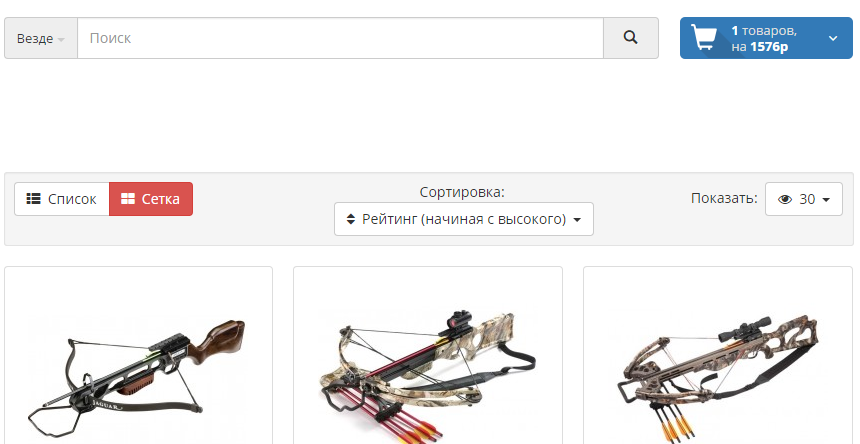
Task: Click the caret arrow next to Везде
Action: click(x=61, y=40)
